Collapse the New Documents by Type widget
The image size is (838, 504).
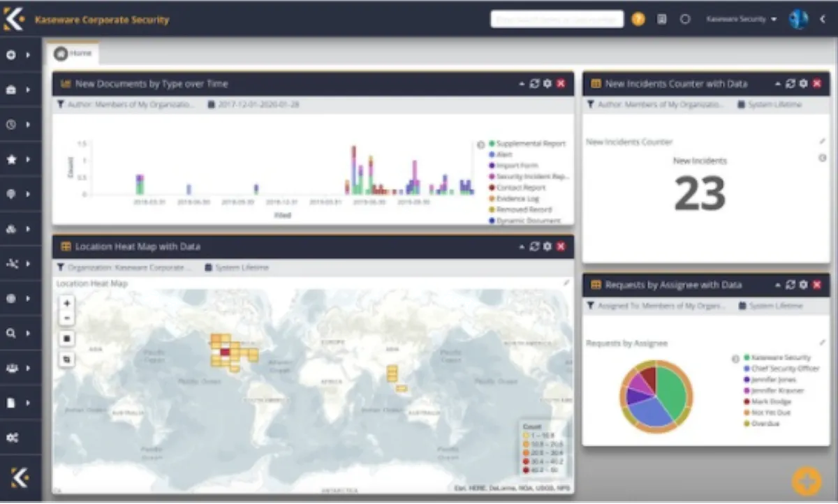coord(522,83)
